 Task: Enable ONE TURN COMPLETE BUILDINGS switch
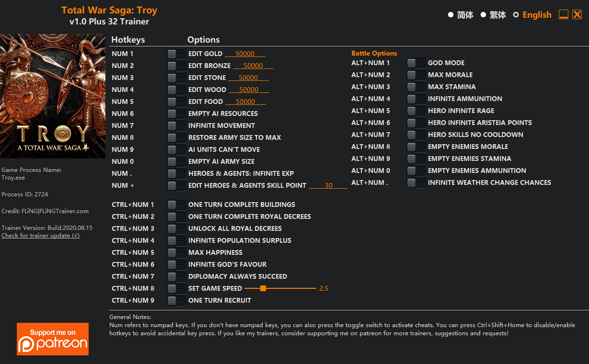pyautogui.click(x=176, y=205)
